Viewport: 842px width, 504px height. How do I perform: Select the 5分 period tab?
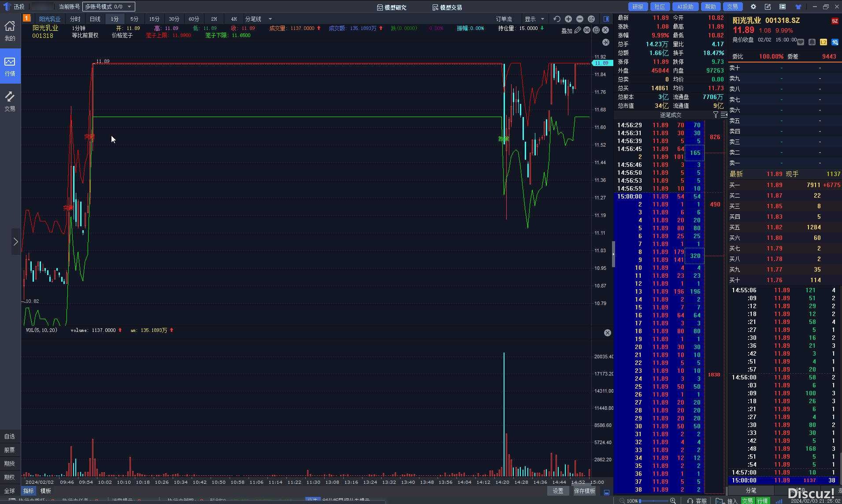coord(134,19)
